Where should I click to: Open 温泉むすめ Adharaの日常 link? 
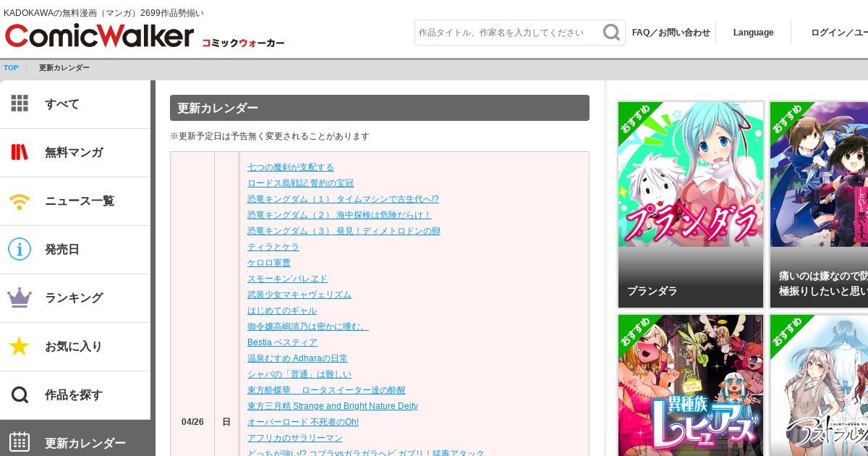pos(297,358)
